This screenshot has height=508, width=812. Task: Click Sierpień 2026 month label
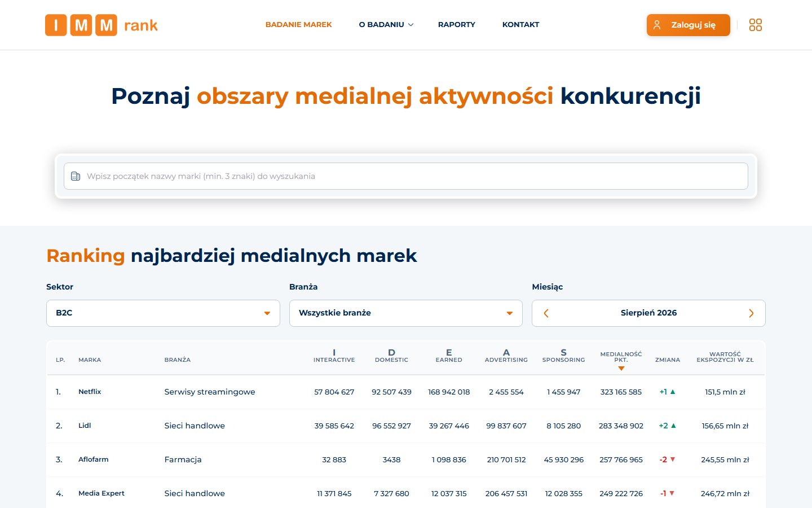[x=648, y=313]
